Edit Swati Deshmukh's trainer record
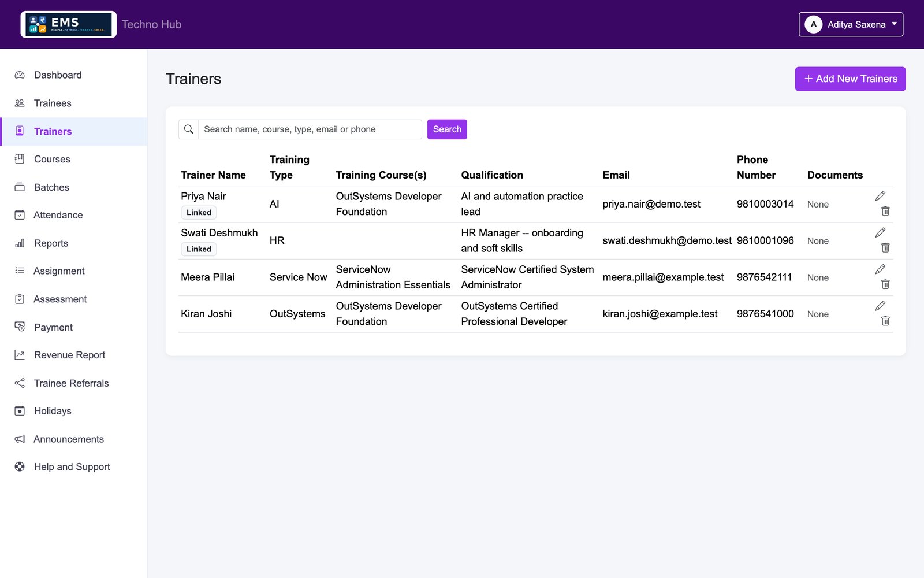 point(880,232)
